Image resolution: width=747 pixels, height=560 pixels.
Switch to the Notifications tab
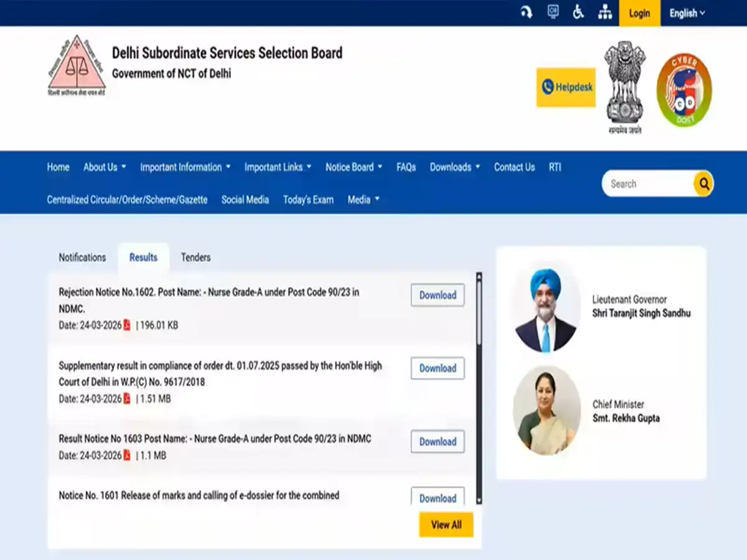click(x=82, y=258)
